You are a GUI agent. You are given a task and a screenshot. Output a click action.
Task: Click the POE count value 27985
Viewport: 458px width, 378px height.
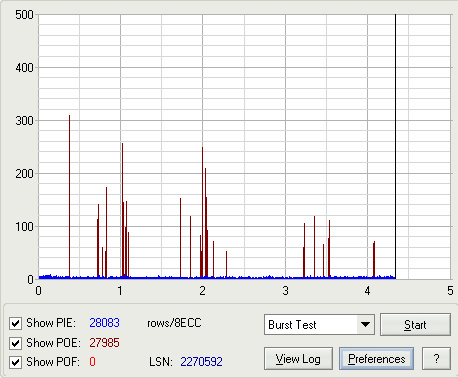pyautogui.click(x=104, y=343)
